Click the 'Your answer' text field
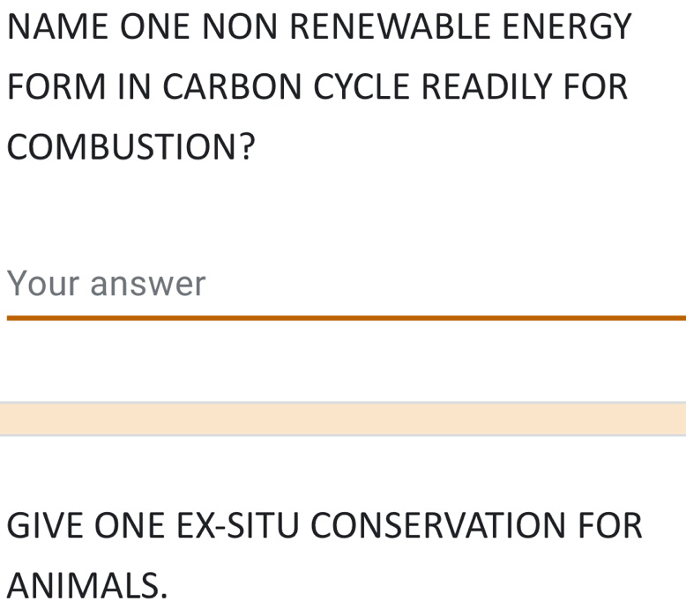The height and width of the screenshot is (616, 686). (344, 286)
